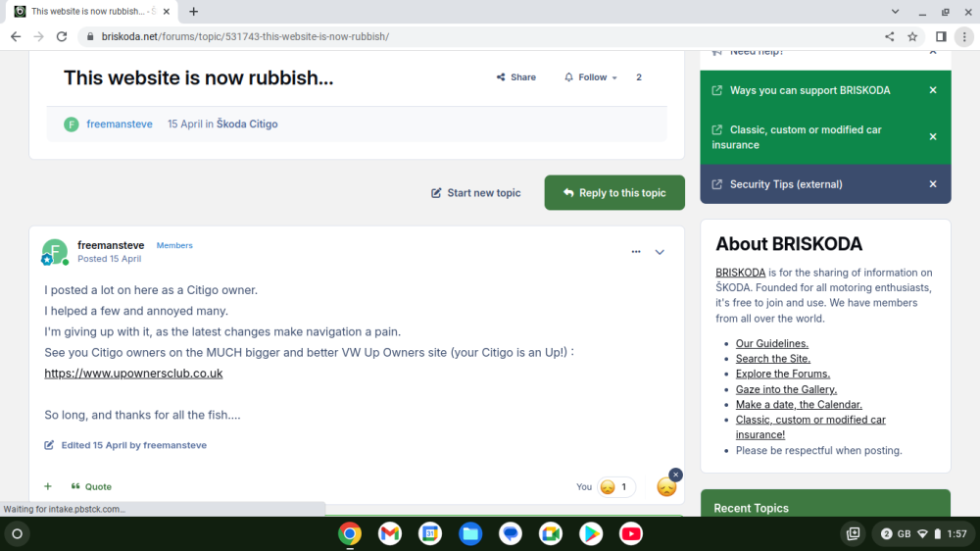Image resolution: width=980 pixels, height=551 pixels.
Task: Open the Files app from the shelf
Action: (470, 533)
